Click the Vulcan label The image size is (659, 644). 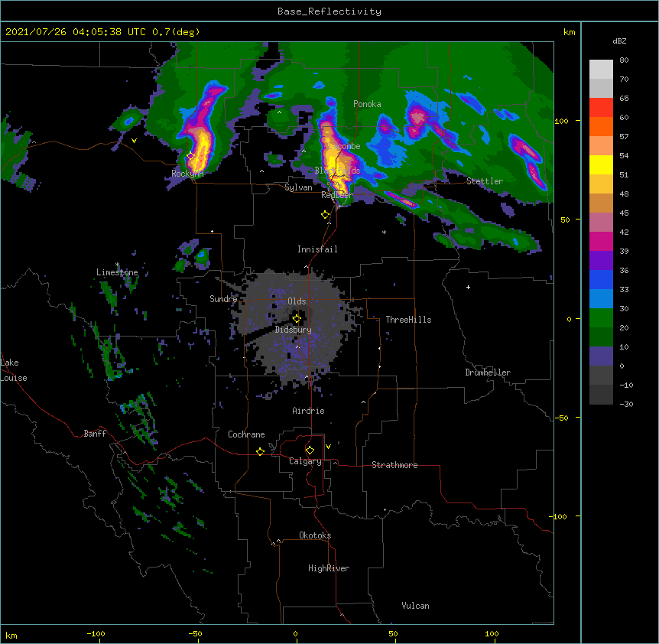(415, 606)
